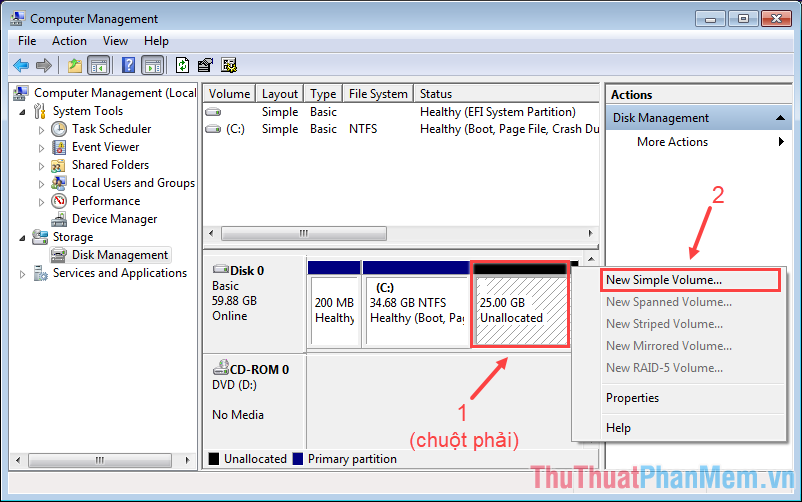Screen dimensions: 802x502
Task: Click the Storage node icon
Action: tap(40, 237)
